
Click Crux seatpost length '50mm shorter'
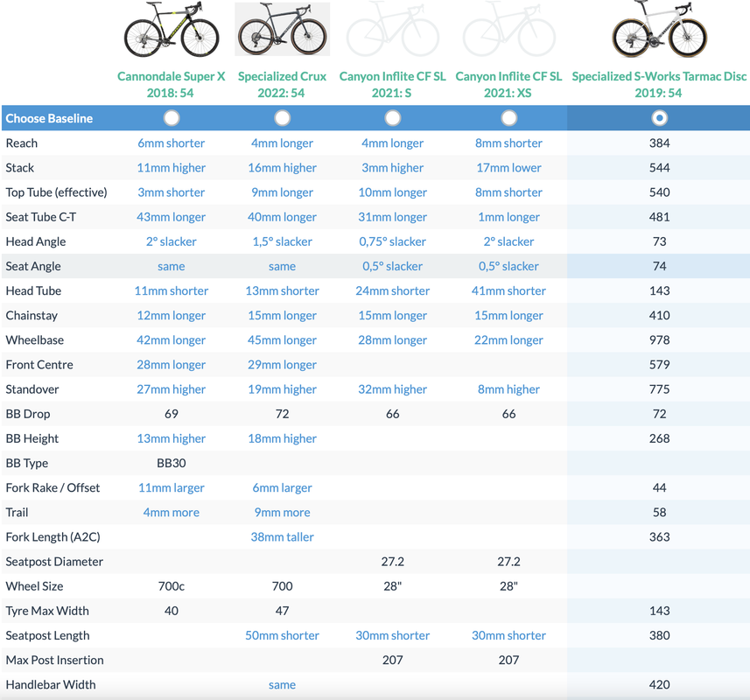(282, 635)
